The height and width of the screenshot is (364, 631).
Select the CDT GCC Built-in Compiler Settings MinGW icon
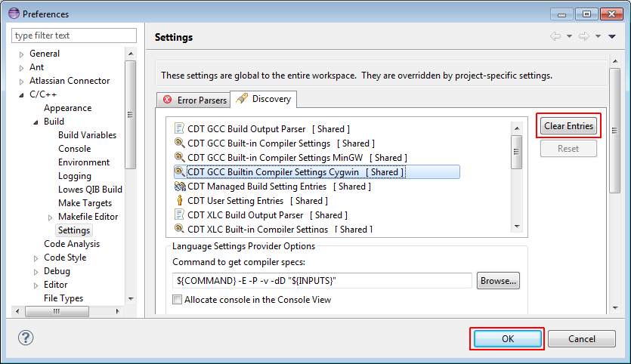point(179,157)
